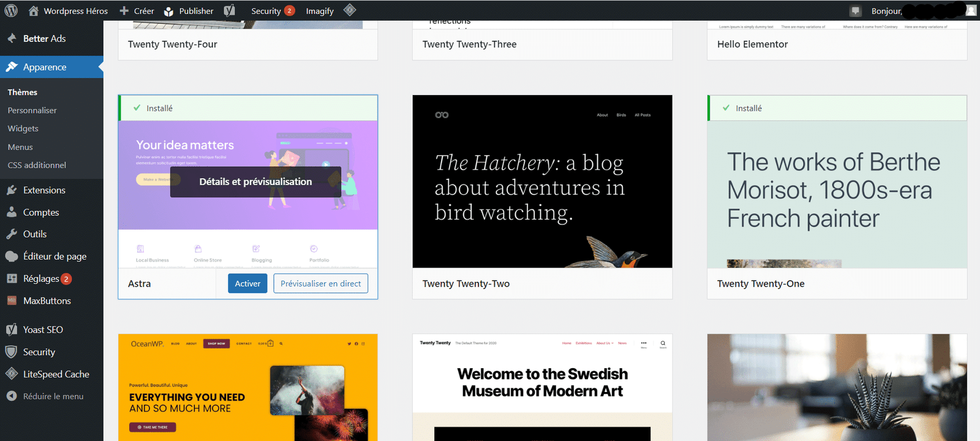
Task: Open Extensions plugin menu
Action: click(44, 190)
